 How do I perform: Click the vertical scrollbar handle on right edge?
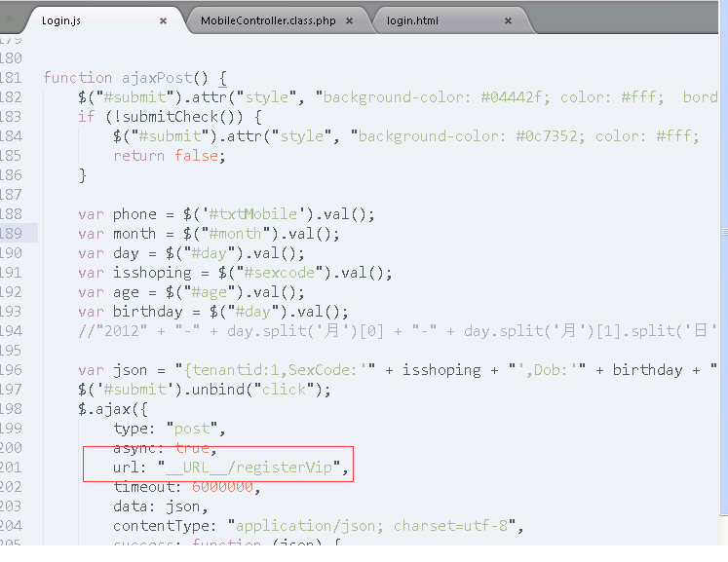[724, 232]
